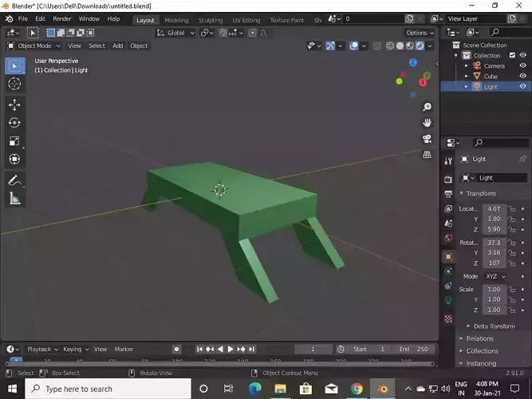Hide the Cube in outliner

(523, 76)
